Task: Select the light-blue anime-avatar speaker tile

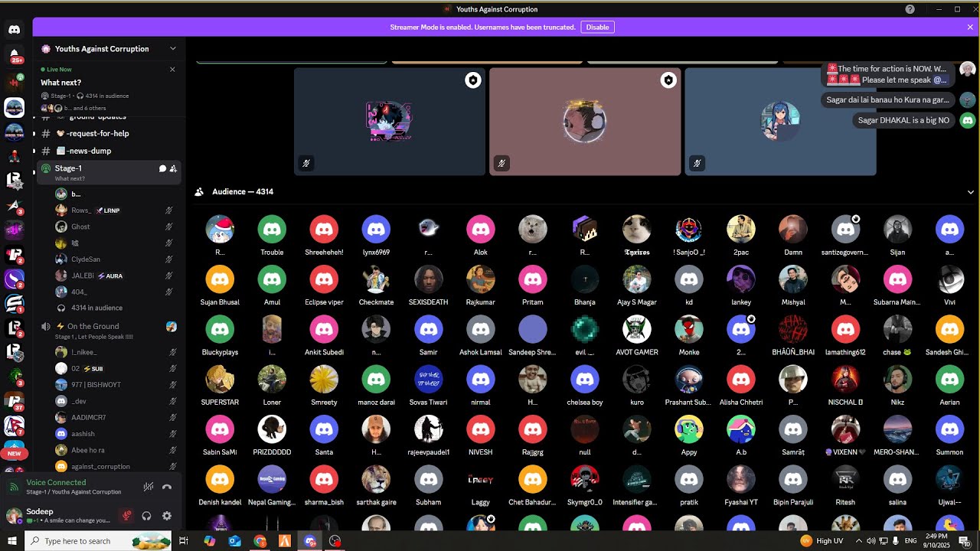Action: (780, 122)
